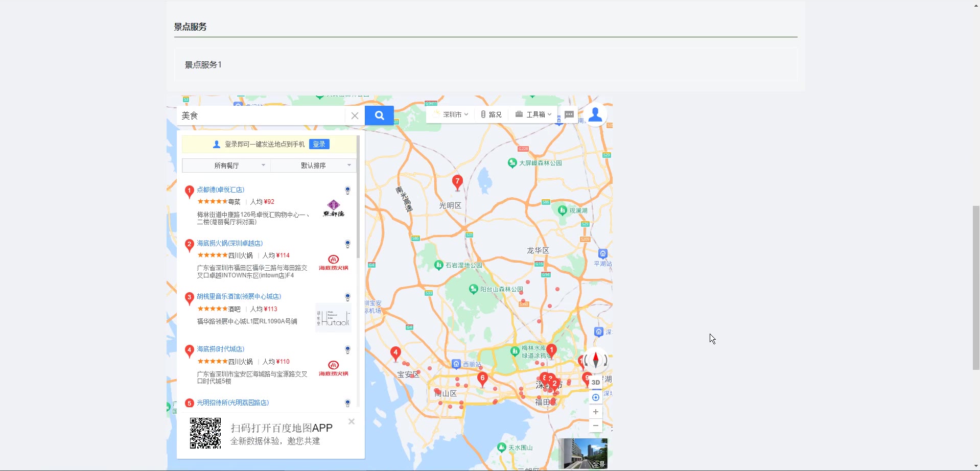Click the 点都德 logo thumbnail
The width and height of the screenshot is (980, 471).
(334, 208)
